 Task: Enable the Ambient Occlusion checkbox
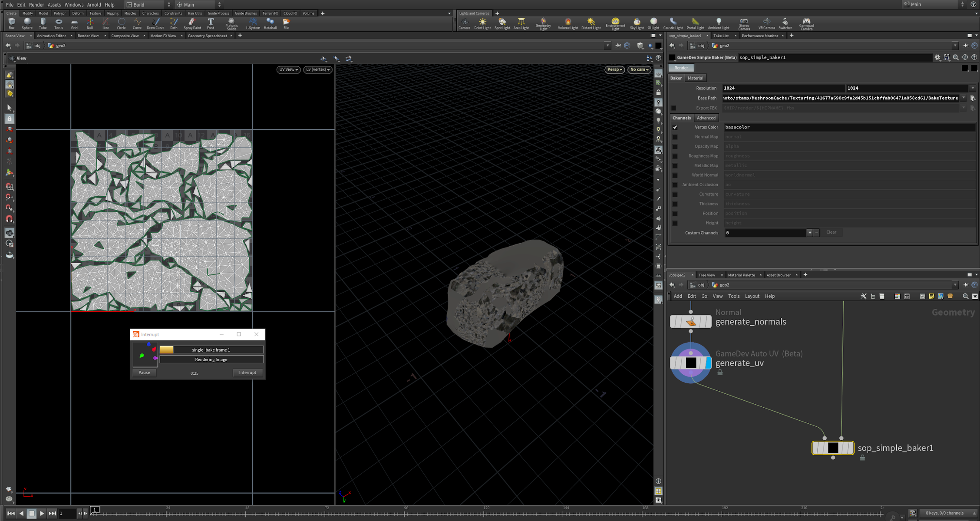(x=675, y=185)
